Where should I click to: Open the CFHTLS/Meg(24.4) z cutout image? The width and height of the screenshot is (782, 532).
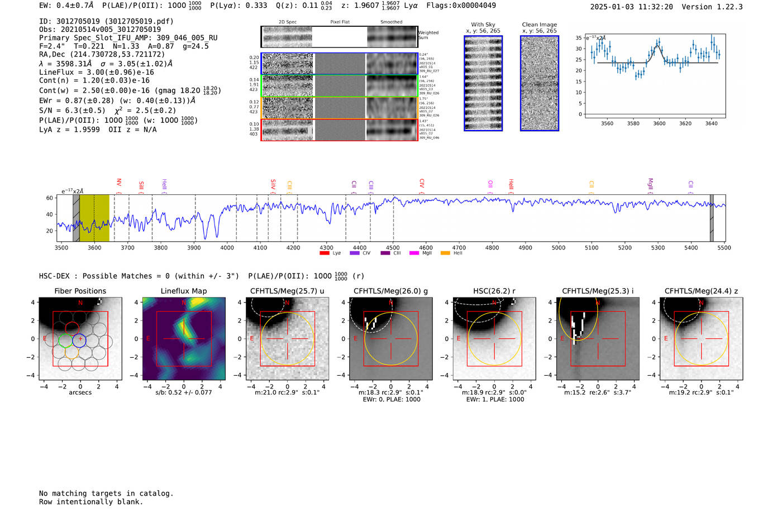click(x=701, y=338)
